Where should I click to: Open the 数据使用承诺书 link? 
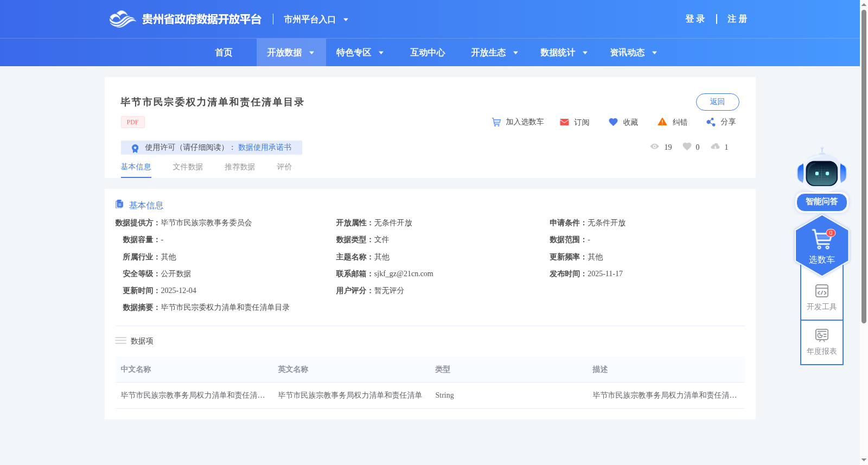point(265,148)
